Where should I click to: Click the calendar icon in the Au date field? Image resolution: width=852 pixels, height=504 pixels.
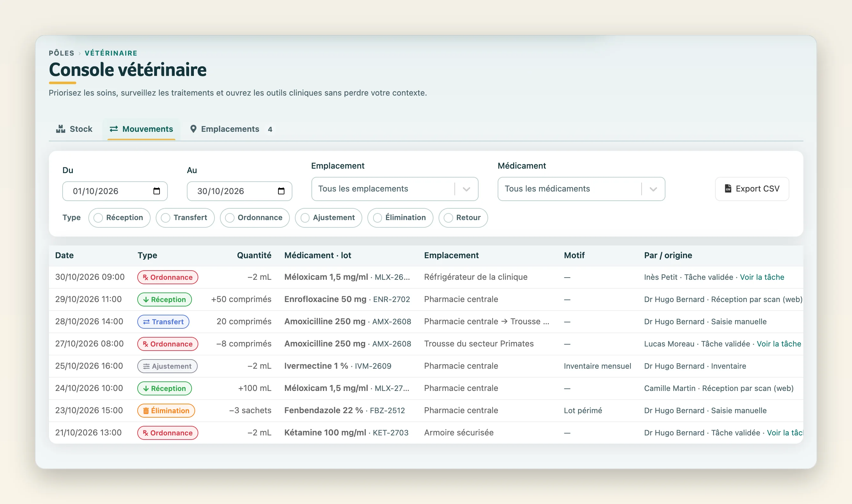(281, 191)
